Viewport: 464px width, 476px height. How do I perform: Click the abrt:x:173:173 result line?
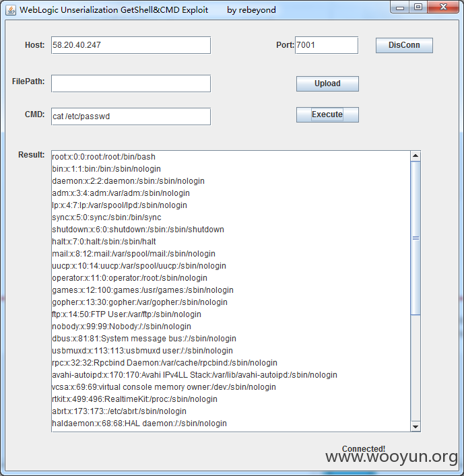coord(119,411)
